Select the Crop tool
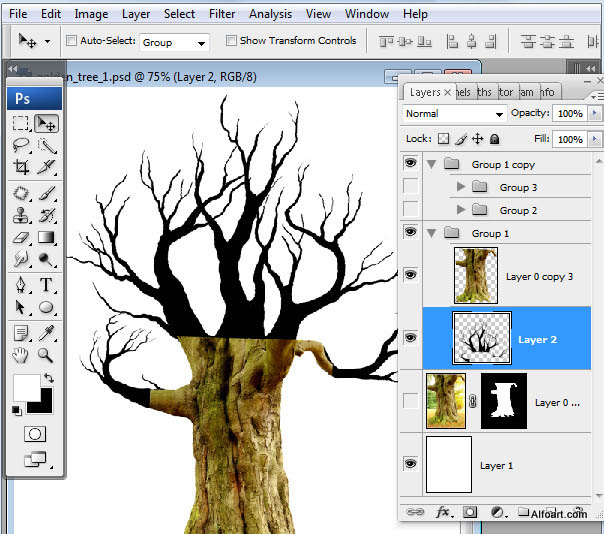 coord(21,167)
